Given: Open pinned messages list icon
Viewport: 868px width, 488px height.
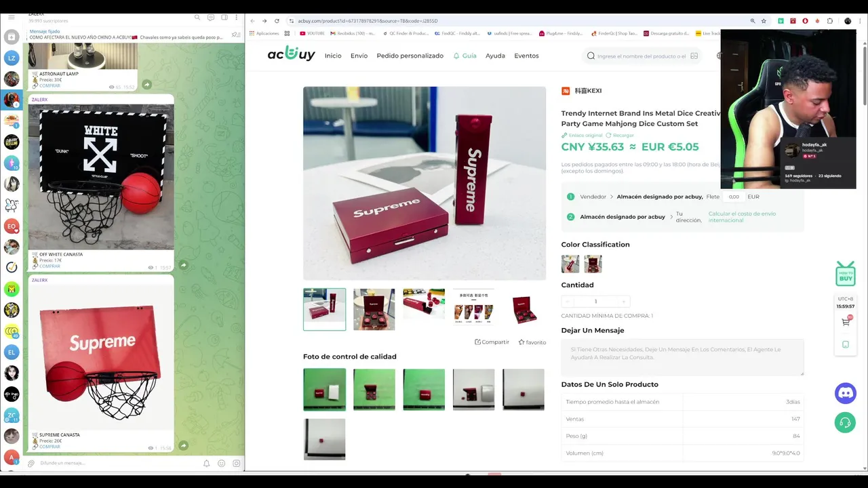Looking at the screenshot, I should coord(236,35).
